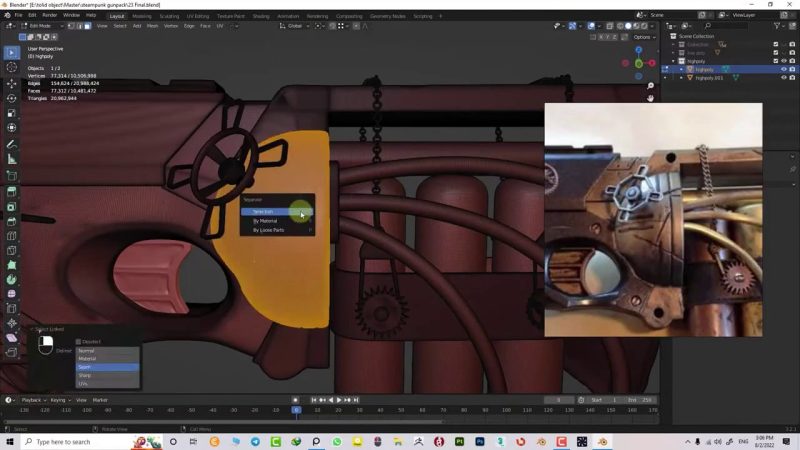Click the viewport zoom magnifier icon
Viewport: 800px width, 450px height.
(x=650, y=86)
